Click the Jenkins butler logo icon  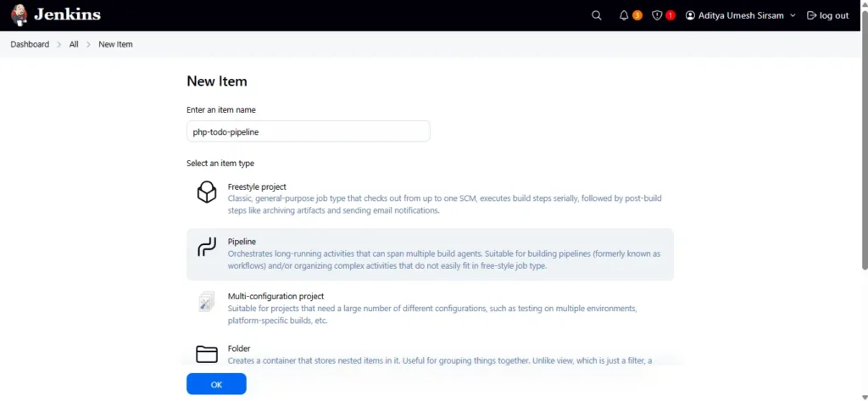pos(19,15)
